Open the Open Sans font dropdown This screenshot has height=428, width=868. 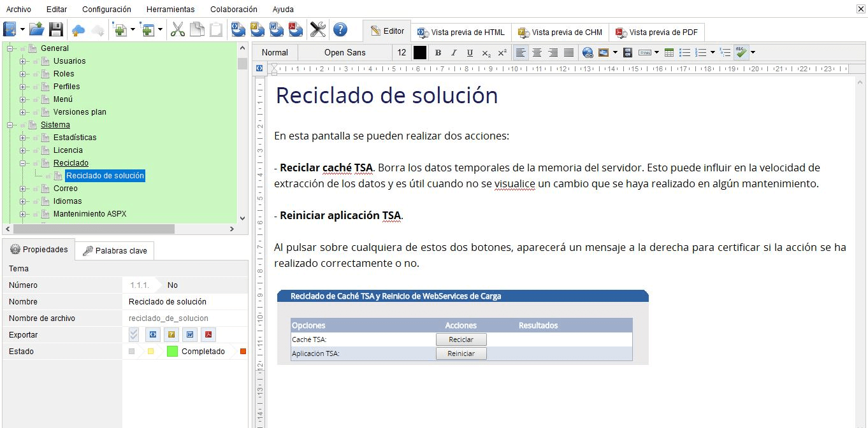click(345, 53)
